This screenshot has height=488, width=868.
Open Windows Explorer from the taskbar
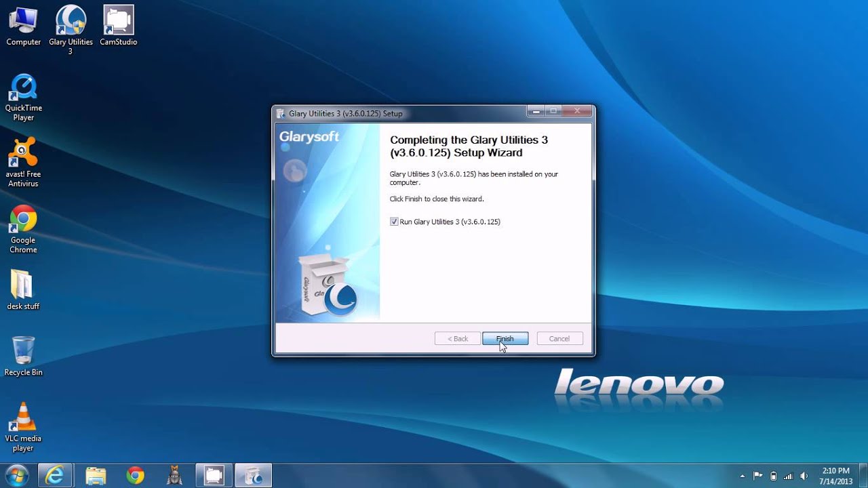point(96,476)
